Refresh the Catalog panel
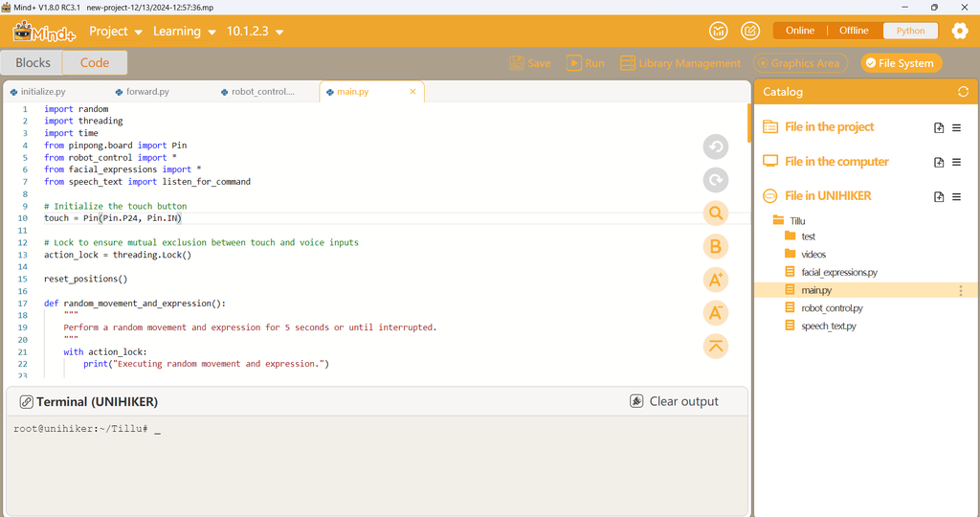Viewport: 980px width, 517px height. point(963,92)
